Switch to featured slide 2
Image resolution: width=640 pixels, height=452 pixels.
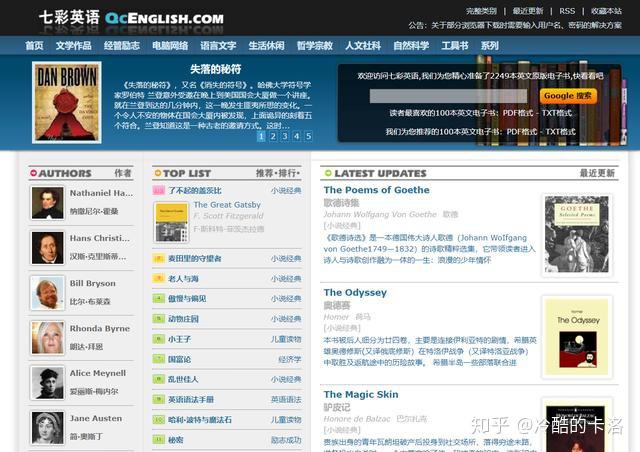[273, 136]
